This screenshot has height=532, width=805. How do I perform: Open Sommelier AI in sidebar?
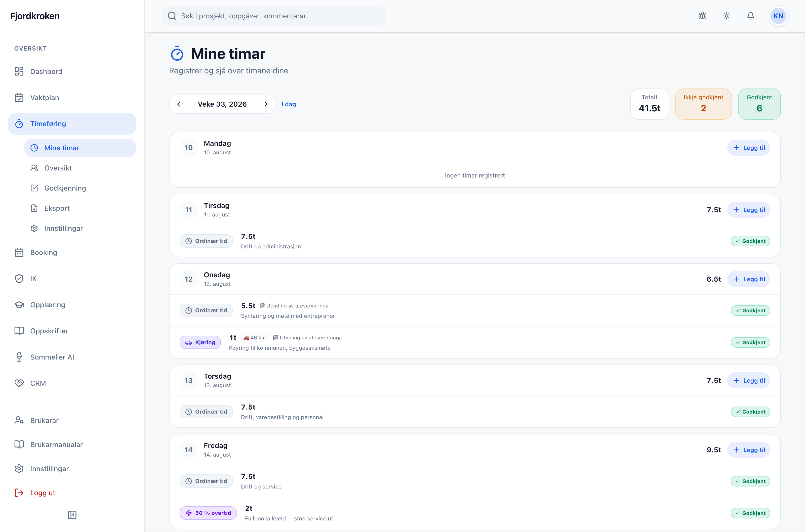pyautogui.click(x=72, y=357)
